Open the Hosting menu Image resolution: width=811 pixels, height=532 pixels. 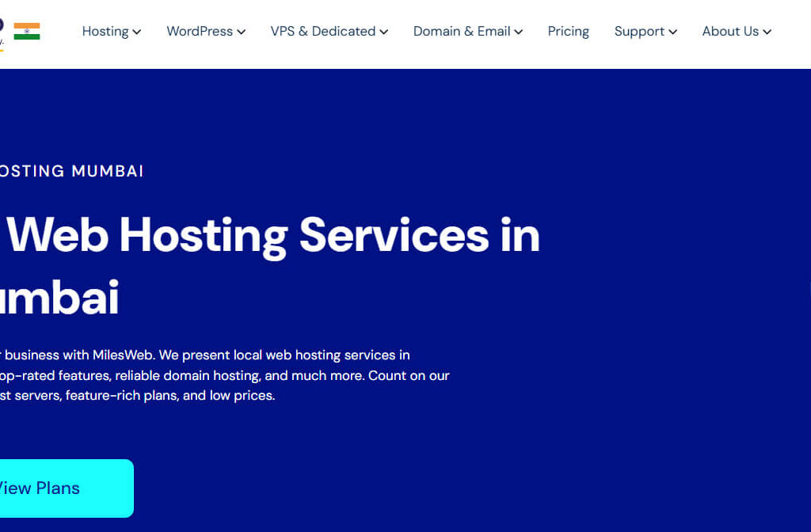point(111,32)
